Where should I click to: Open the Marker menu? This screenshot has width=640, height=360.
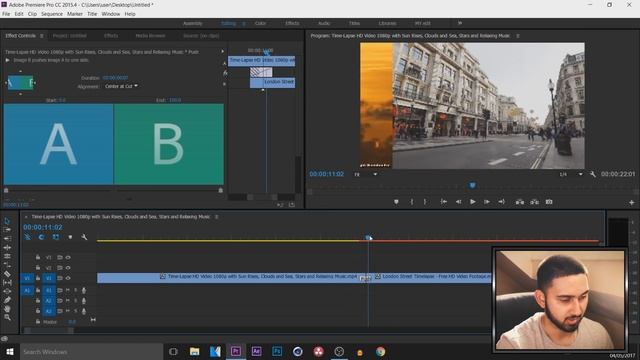point(75,14)
